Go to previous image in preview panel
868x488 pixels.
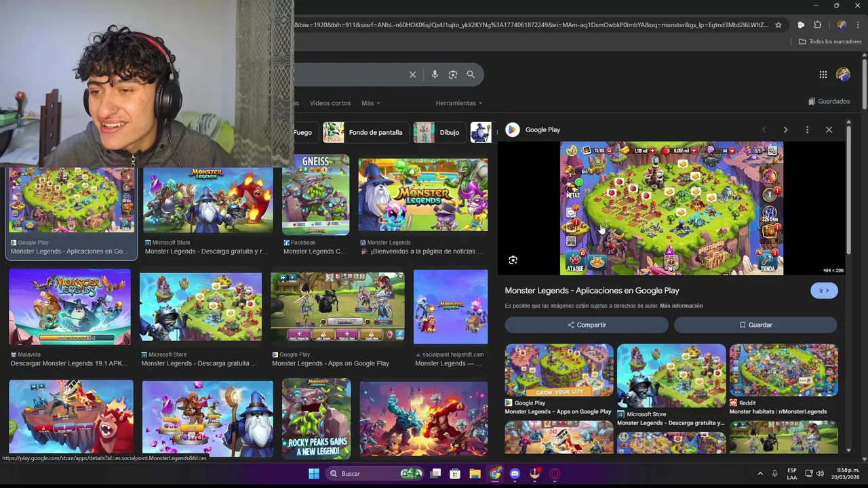(764, 129)
